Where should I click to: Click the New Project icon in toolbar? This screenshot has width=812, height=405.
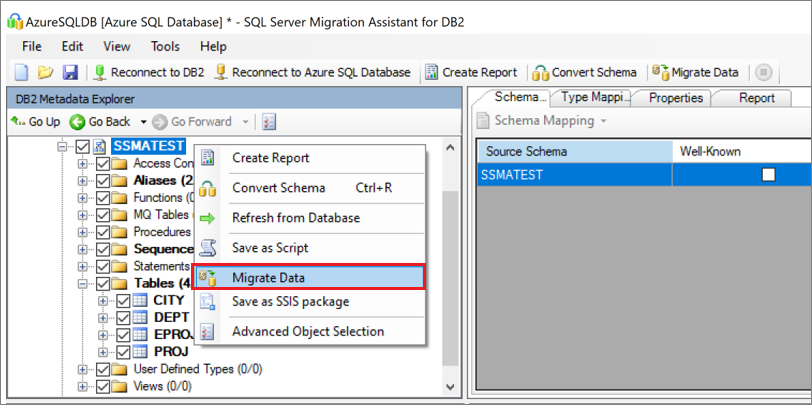(x=22, y=72)
